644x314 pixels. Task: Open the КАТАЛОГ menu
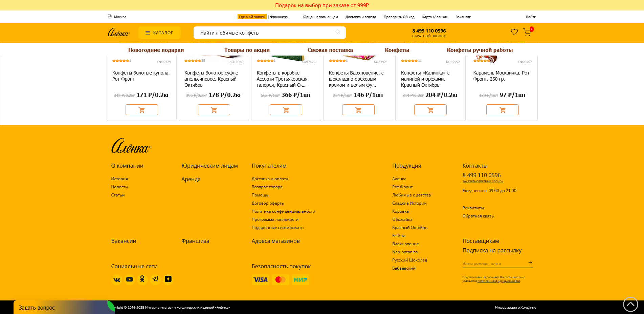click(x=159, y=33)
